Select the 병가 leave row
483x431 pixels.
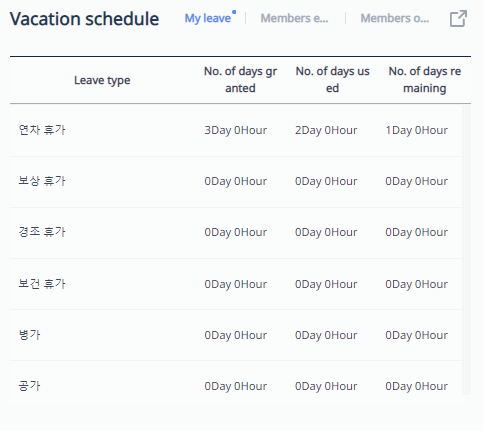[x=236, y=335]
